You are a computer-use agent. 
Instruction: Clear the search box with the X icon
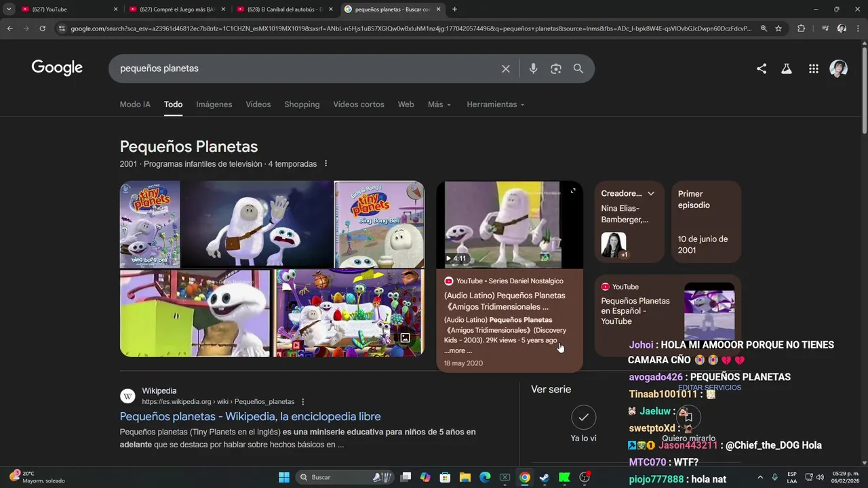point(505,68)
